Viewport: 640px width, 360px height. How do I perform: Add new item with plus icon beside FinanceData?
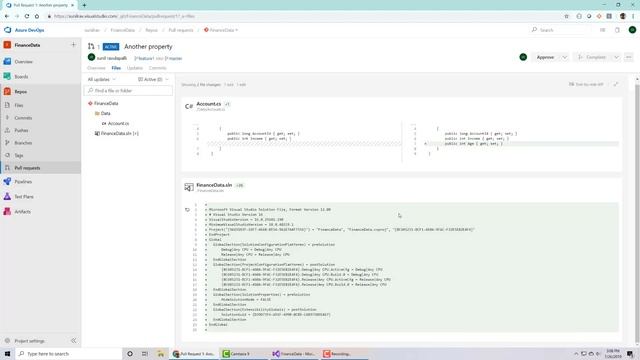click(x=73, y=45)
